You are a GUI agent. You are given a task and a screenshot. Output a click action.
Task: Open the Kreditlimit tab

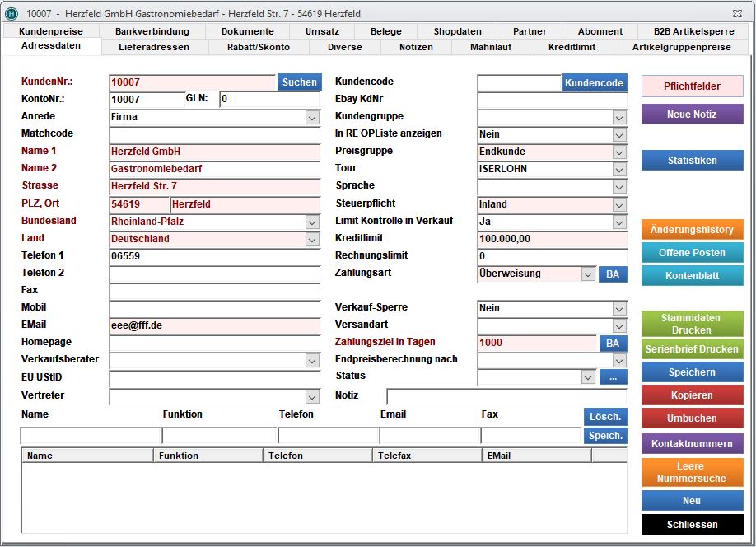pos(572,47)
